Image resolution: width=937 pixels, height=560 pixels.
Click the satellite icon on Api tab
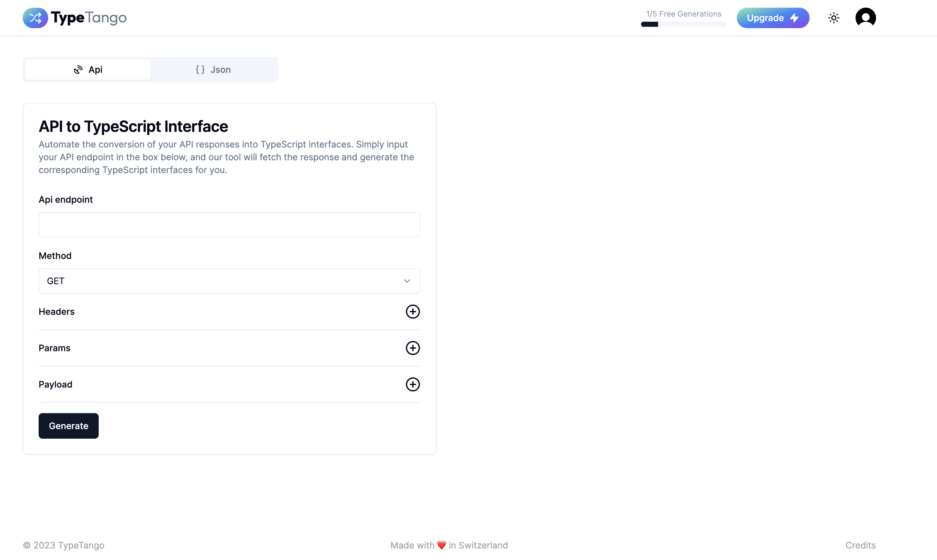78,70
